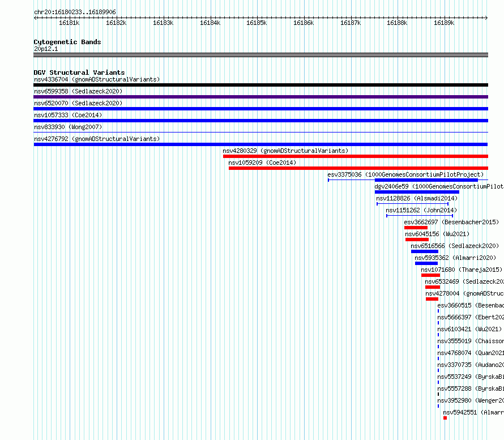Open the nsv4278004 gnomAD variant label

tap(465, 293)
